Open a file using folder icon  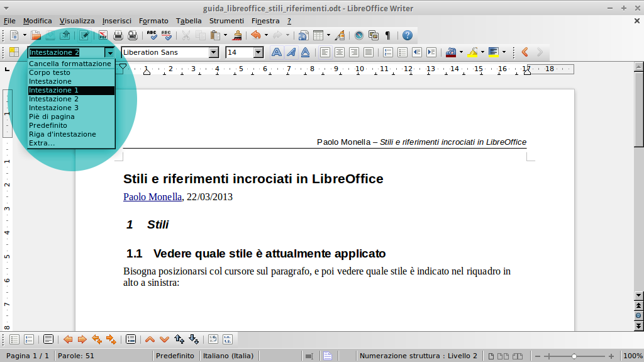[x=36, y=35]
